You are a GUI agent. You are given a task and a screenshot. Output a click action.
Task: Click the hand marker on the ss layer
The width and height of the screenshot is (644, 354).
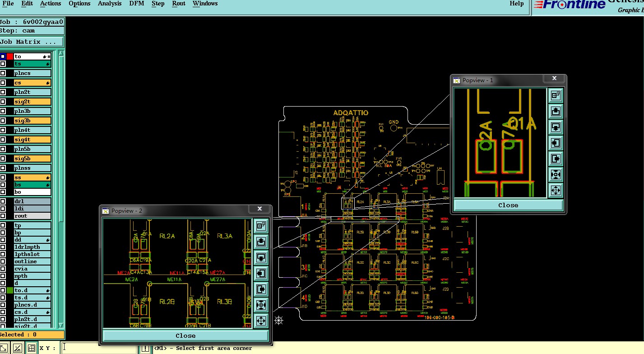tap(47, 178)
